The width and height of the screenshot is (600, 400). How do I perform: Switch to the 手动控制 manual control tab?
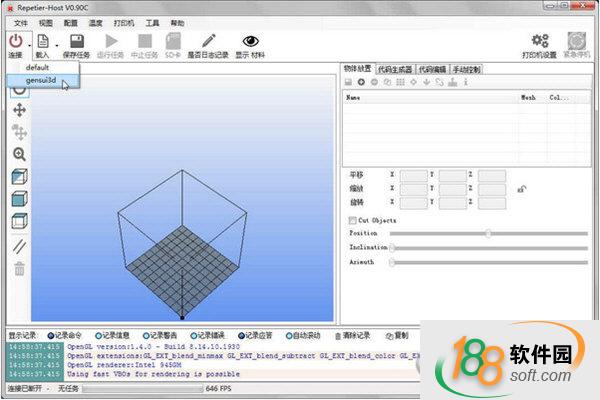click(466, 69)
